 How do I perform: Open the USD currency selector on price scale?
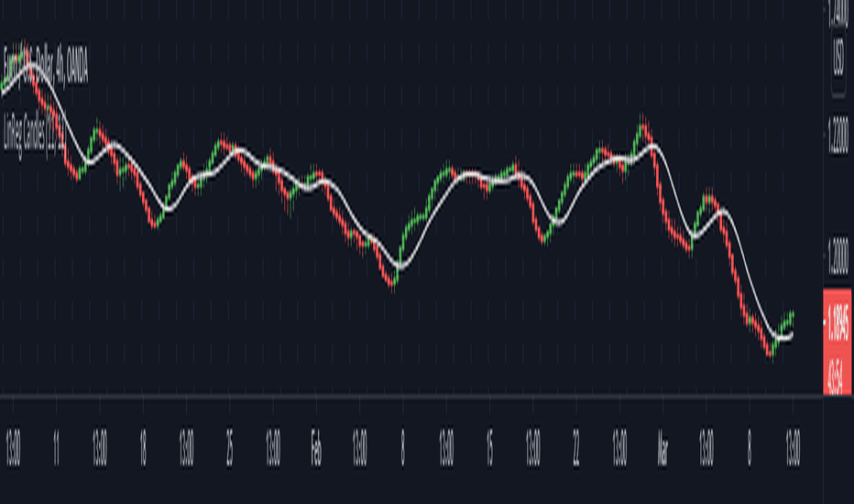tap(838, 59)
